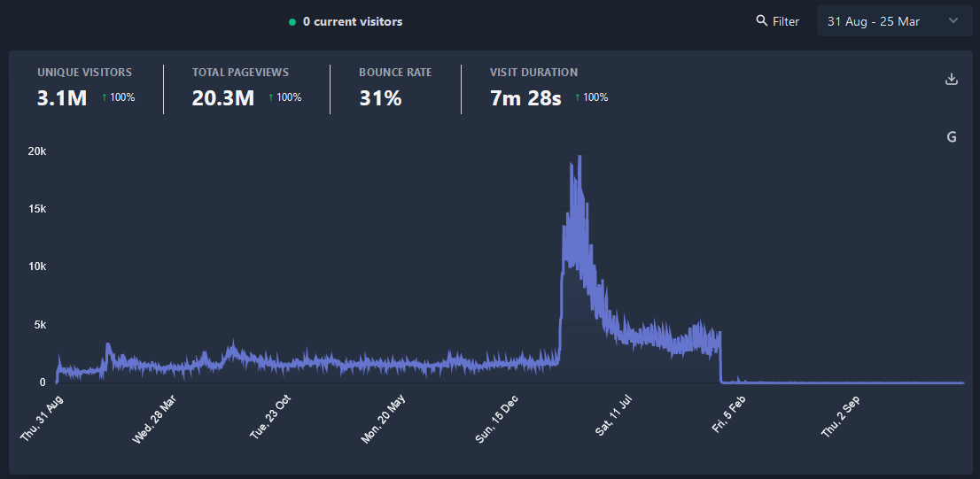
Task: Click the 100% change next to 7m 28s
Action: pyautogui.click(x=591, y=97)
